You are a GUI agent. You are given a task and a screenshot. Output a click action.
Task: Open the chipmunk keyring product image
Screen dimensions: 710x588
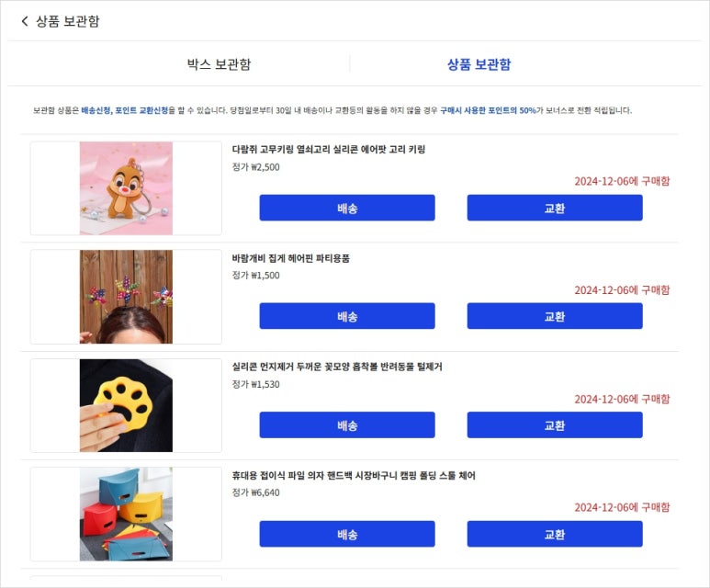(126, 187)
